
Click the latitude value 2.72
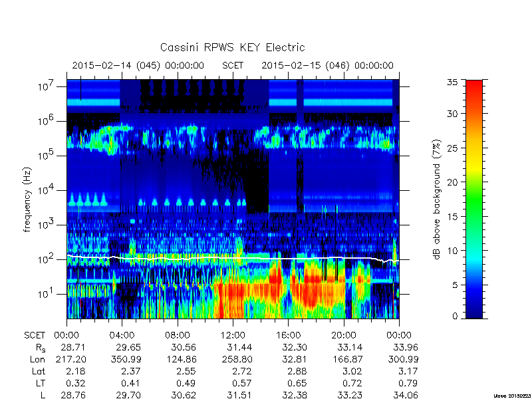(x=241, y=371)
